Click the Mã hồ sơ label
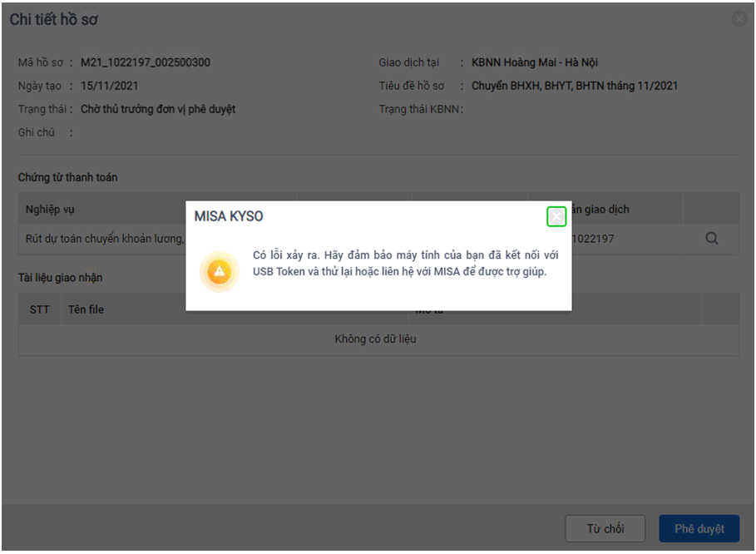The height and width of the screenshot is (554, 756). click(41, 62)
